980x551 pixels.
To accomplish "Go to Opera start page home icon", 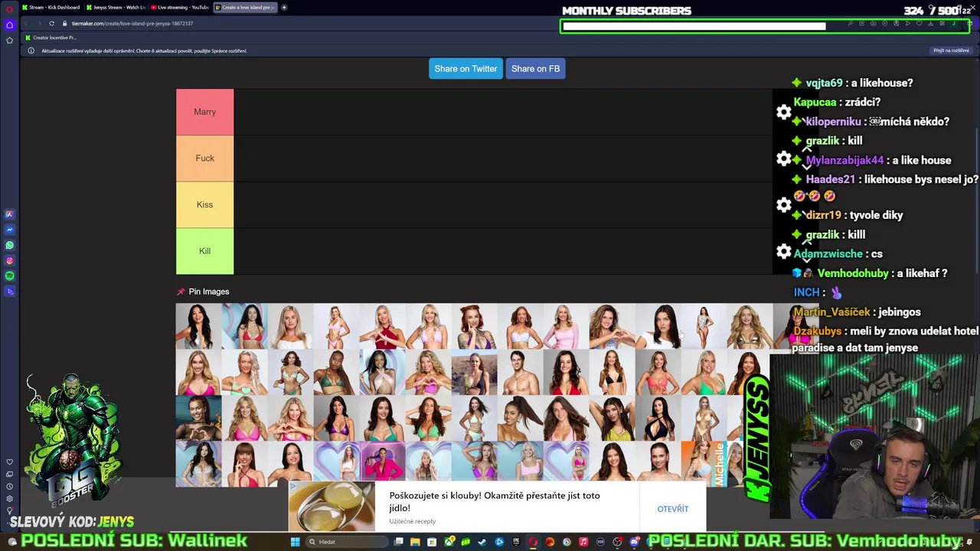I will point(9,24).
